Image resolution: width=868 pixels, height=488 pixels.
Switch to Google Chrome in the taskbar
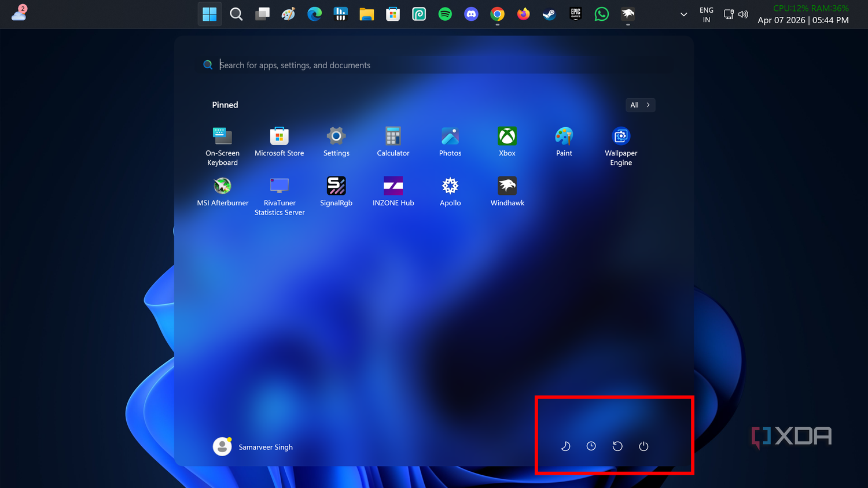pyautogui.click(x=497, y=14)
